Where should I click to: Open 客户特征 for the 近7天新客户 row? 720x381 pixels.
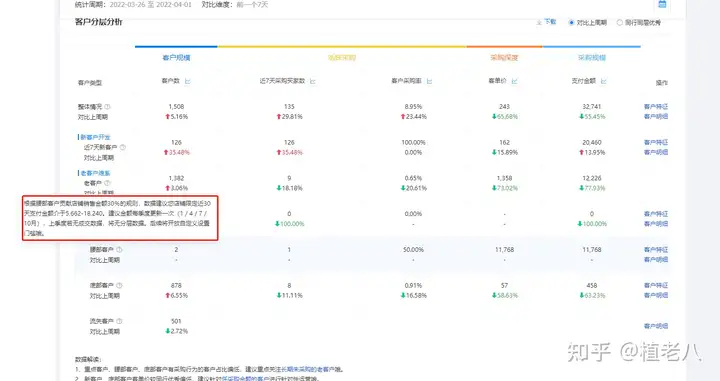(x=656, y=142)
